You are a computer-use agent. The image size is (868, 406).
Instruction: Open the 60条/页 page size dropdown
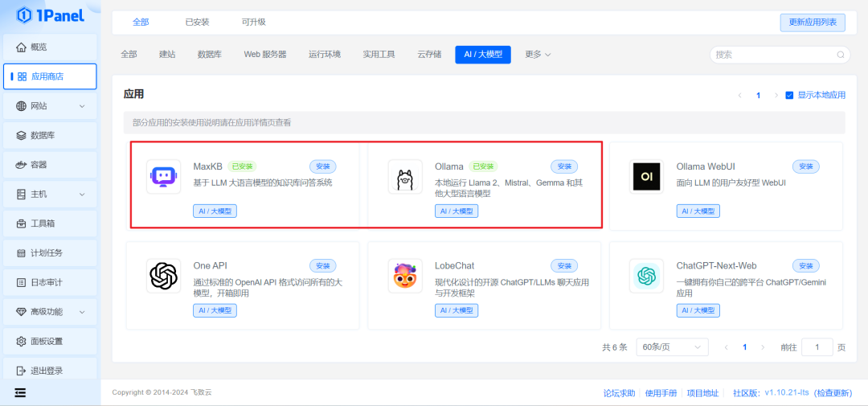[672, 347]
